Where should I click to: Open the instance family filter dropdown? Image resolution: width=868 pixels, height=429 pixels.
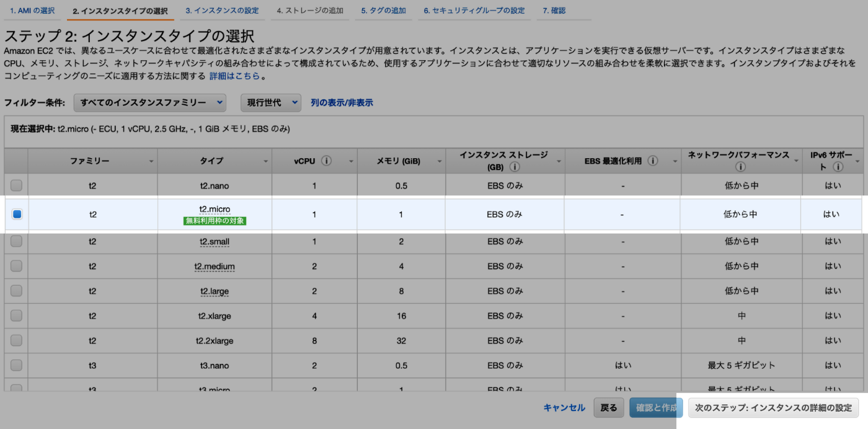tap(149, 102)
